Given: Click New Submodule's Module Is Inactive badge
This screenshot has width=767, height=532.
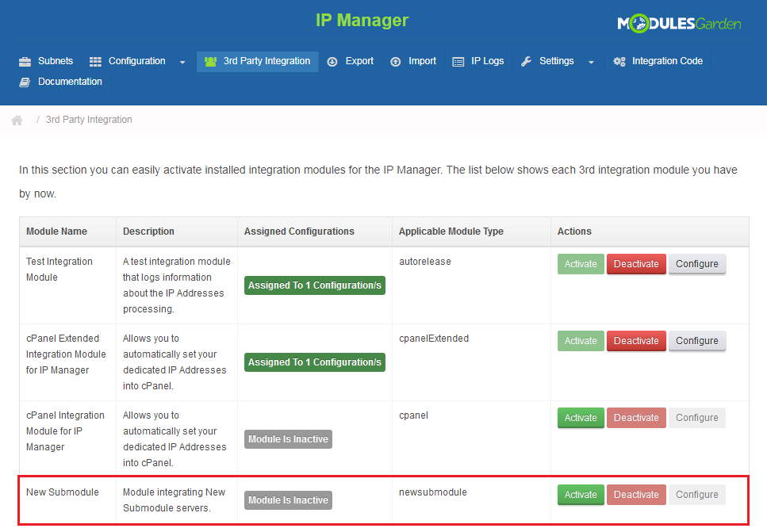Looking at the screenshot, I should point(288,500).
